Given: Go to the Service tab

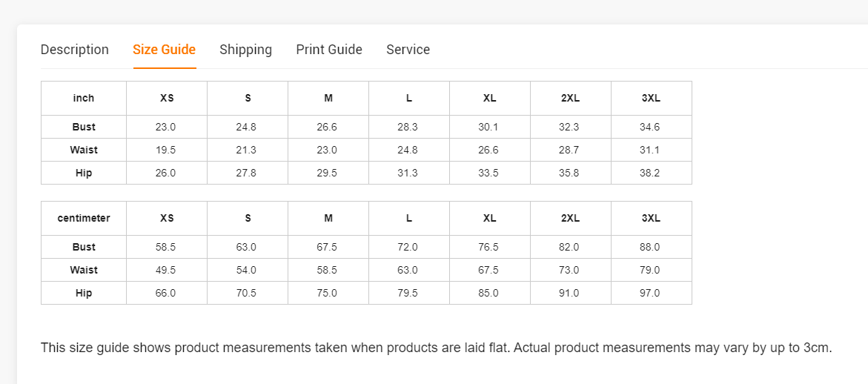Looking at the screenshot, I should tap(408, 50).
